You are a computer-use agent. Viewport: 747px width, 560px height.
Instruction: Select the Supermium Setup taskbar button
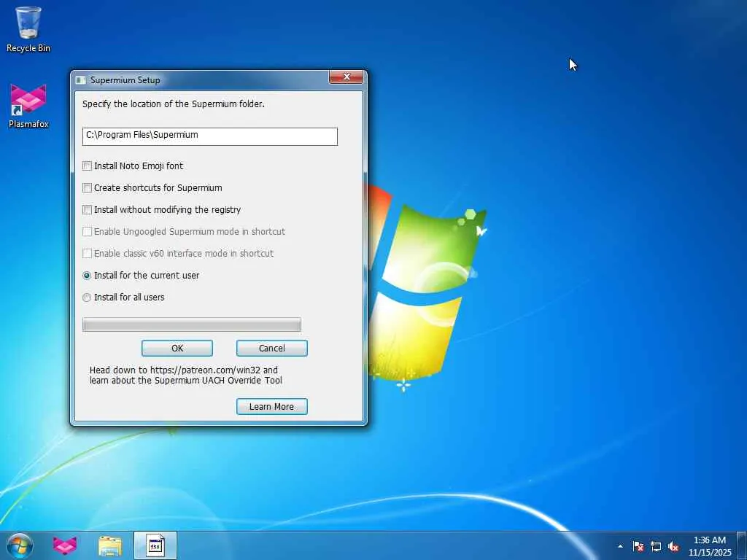pyautogui.click(x=155, y=545)
